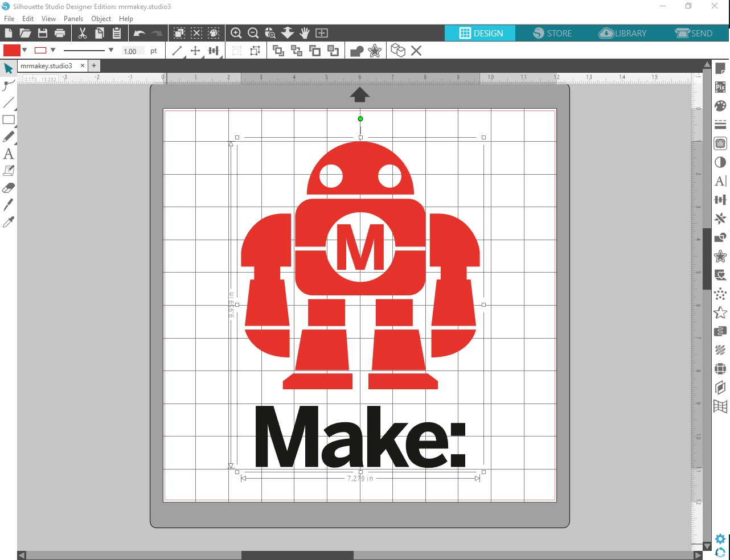Image resolution: width=730 pixels, height=560 pixels.
Task: Open the Line Style panel
Action: coord(720,125)
